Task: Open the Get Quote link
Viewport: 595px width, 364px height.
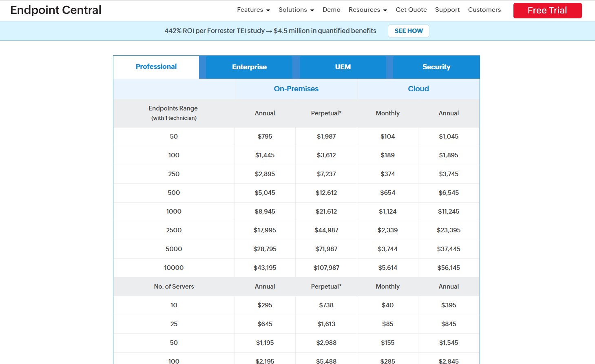Action: tap(411, 10)
